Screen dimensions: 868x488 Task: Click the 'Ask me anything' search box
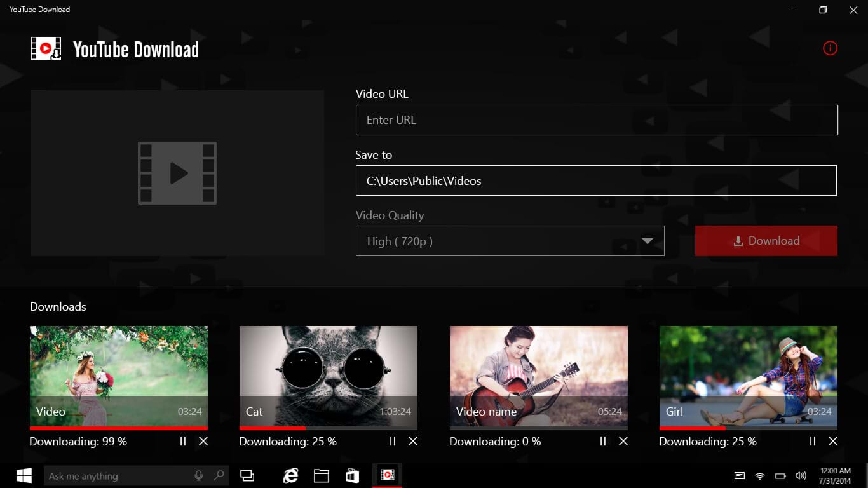point(136,476)
